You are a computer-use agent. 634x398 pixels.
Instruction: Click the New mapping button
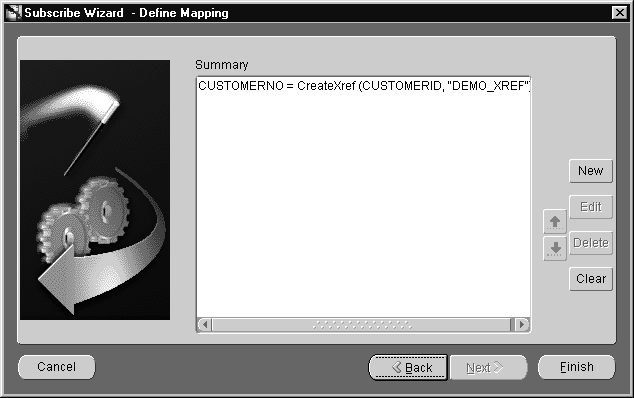(x=591, y=171)
